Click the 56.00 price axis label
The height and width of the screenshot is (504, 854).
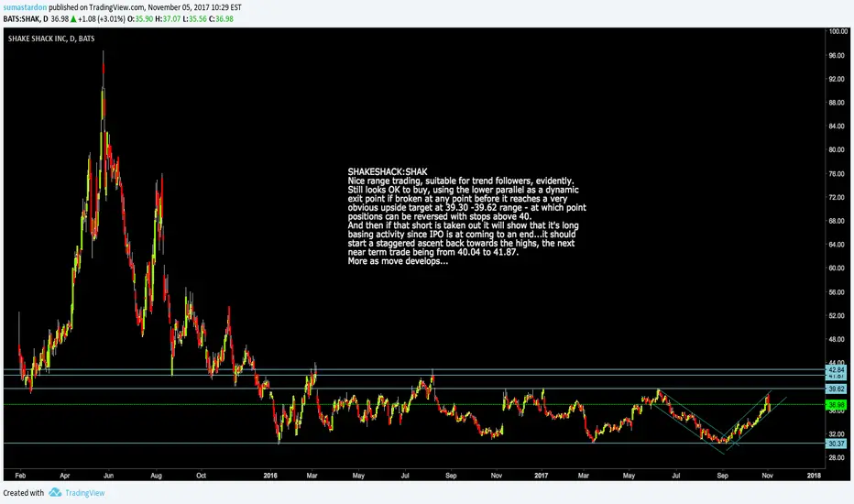coord(837,292)
